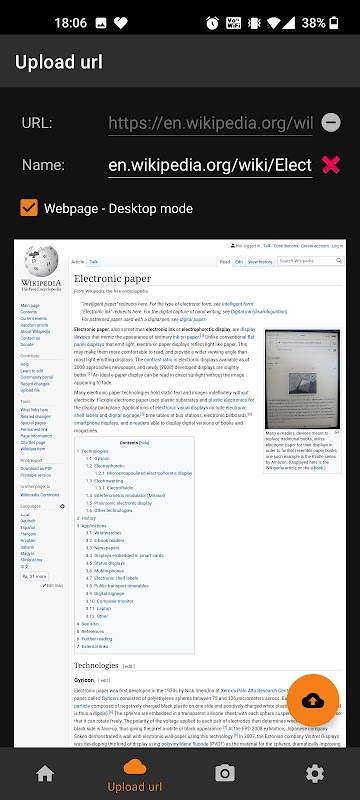Jump to 4 See also entry
The image size is (360, 800).
coord(88,623)
